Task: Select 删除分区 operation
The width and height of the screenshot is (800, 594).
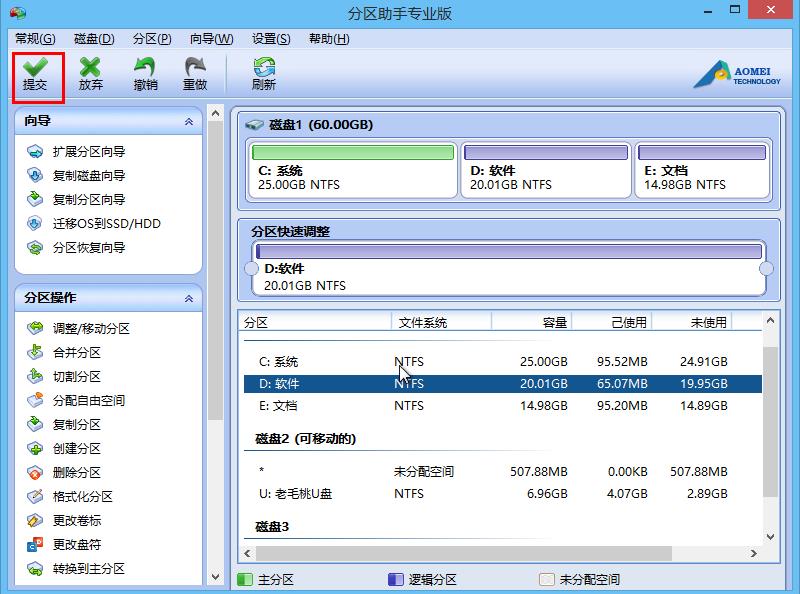Action: pyautogui.click(x=77, y=472)
